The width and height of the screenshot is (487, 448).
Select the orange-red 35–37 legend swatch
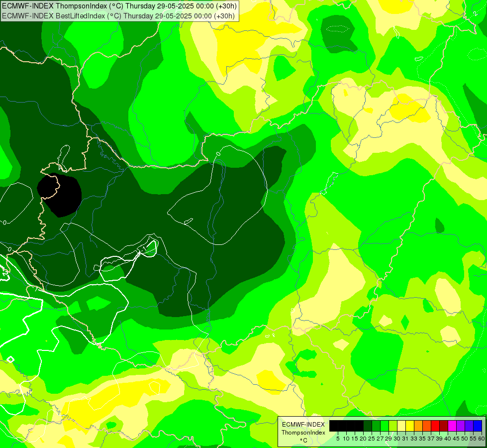click(x=427, y=426)
